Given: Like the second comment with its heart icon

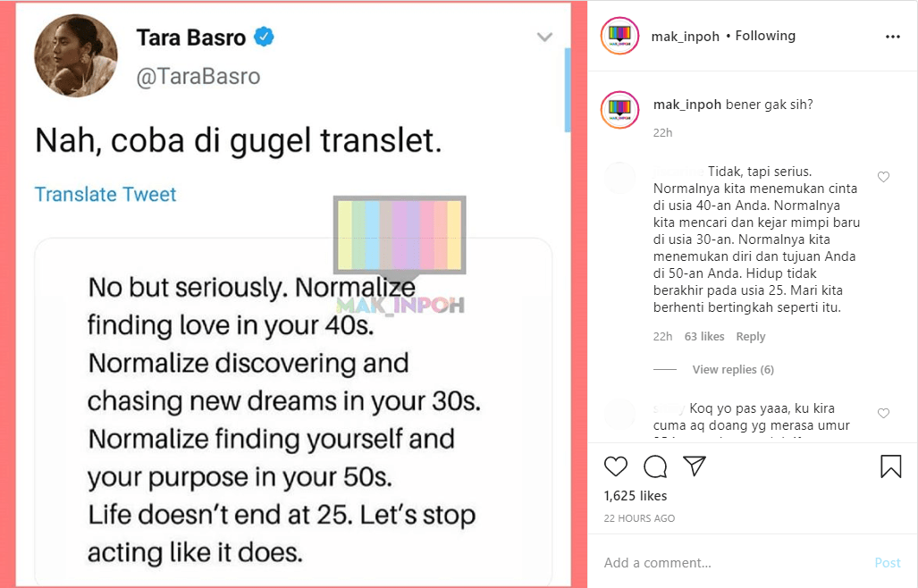Looking at the screenshot, I should point(883,413).
